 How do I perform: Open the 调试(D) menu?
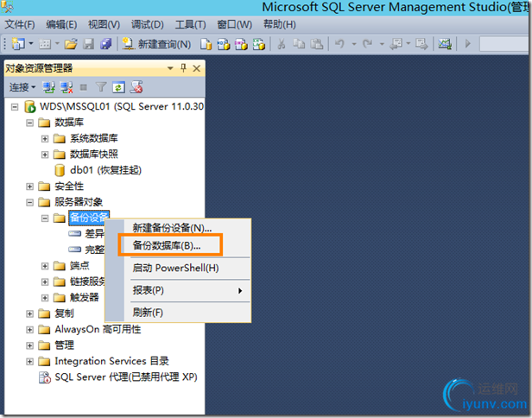click(x=147, y=24)
